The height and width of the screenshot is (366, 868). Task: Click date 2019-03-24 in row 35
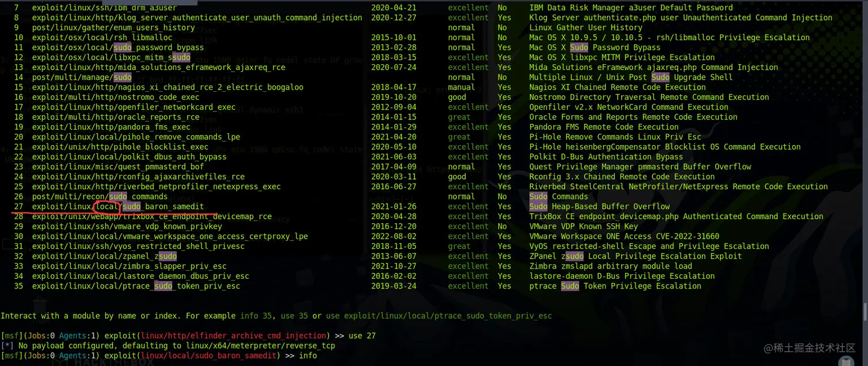(394, 286)
